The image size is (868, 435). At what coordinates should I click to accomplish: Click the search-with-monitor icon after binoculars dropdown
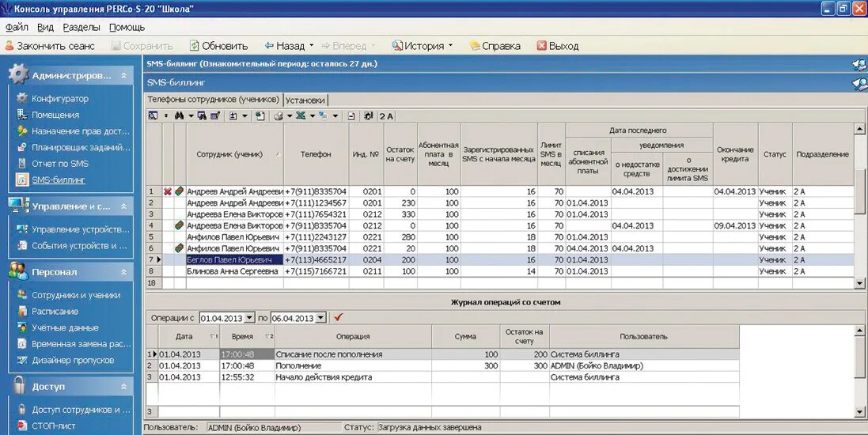click(x=202, y=115)
